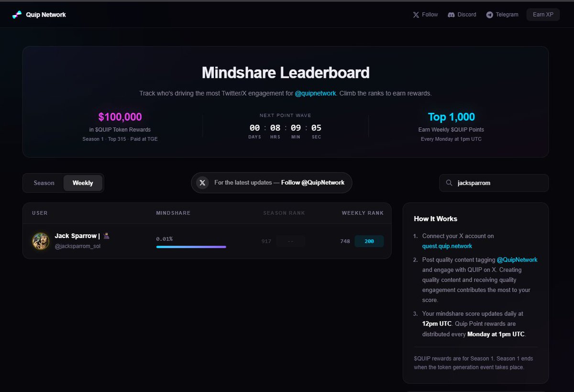The image size is (574, 392).
Task: Click the WEEKLY RANK column header
Action: 362,213
